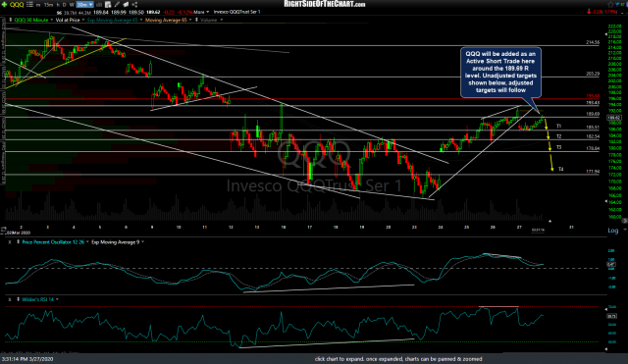This screenshot has width=628, height=364.
Task: Click the green plus add-symbol icon
Action: point(4,4)
